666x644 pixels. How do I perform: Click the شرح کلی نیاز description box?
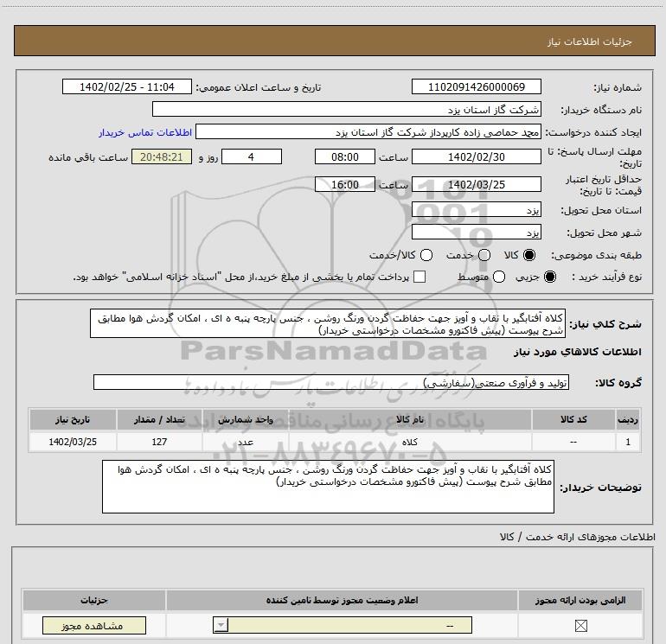click(328, 323)
